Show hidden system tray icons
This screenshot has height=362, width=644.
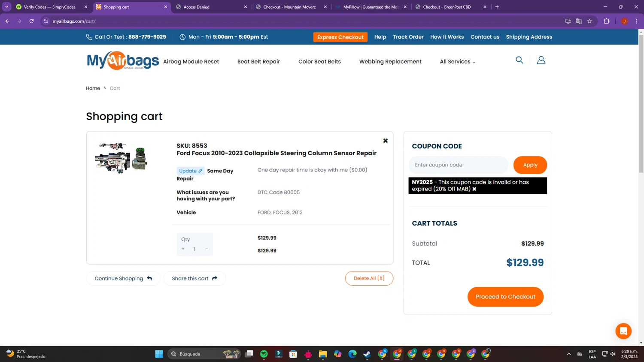tap(568, 354)
